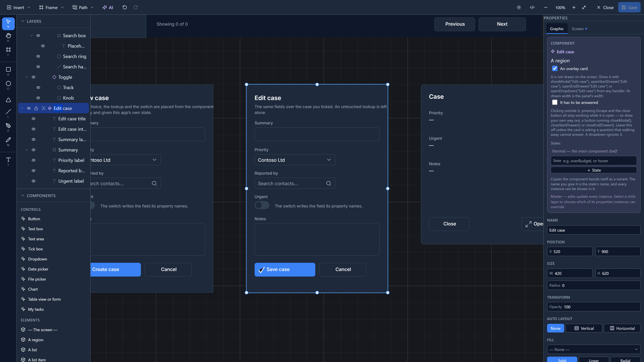644x362 pixels.
Task: Click the lock icon on Edit case layer
Action: (x=36, y=108)
